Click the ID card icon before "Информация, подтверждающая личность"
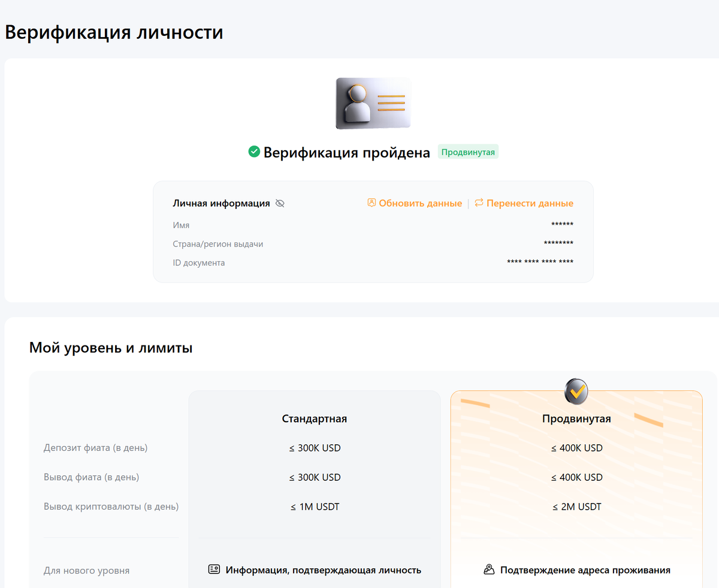The width and height of the screenshot is (719, 588). coord(213,569)
